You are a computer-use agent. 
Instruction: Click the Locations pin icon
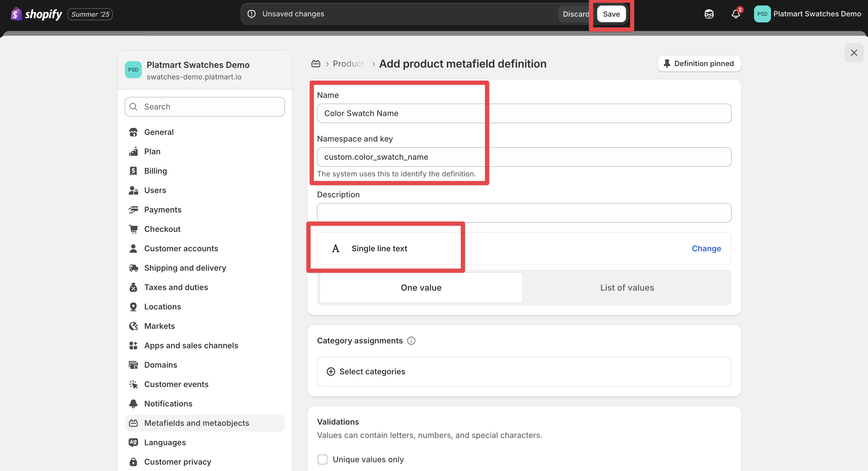(x=133, y=307)
